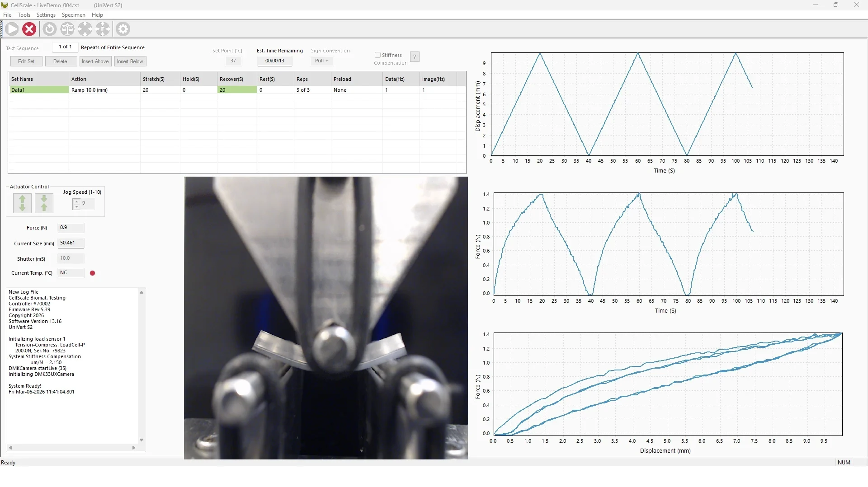
Task: Click the highlighted Recover 20 cell
Action: 236,90
